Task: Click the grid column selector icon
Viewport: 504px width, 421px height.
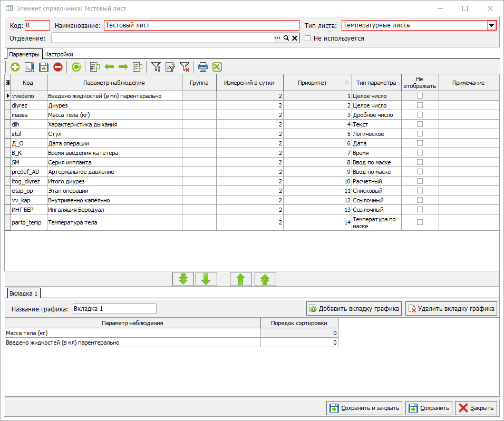Action: click(8, 83)
